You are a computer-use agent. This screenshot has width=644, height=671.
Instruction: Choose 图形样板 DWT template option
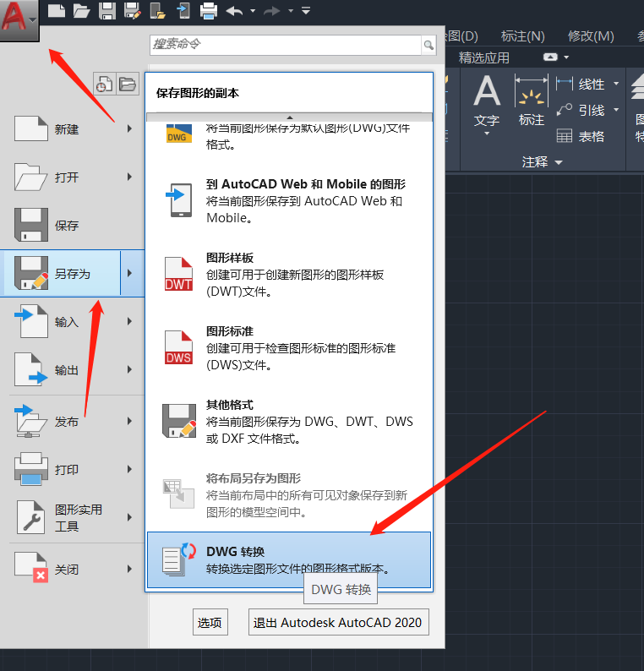[289, 274]
